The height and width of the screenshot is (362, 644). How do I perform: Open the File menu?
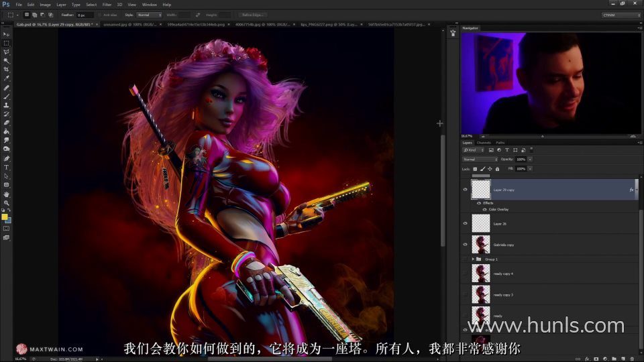(x=19, y=5)
